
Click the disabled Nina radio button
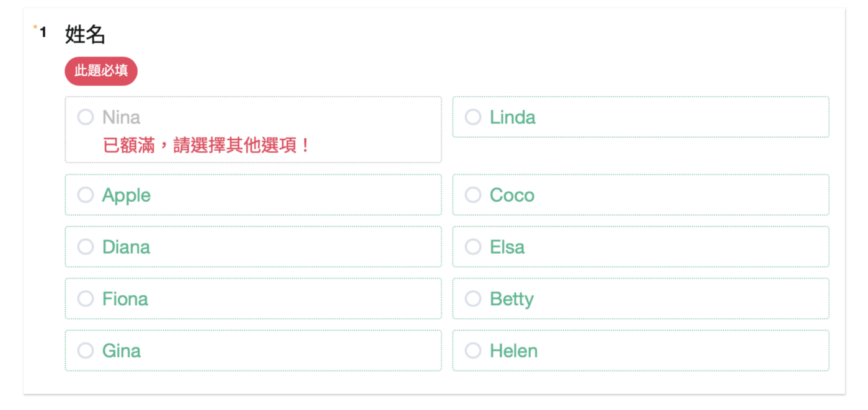click(86, 117)
